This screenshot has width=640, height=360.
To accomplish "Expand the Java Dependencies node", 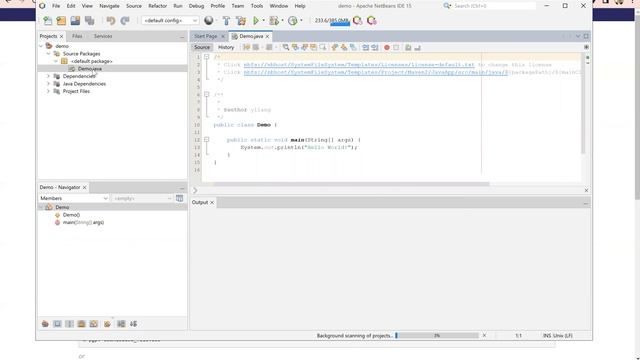I will [48, 84].
